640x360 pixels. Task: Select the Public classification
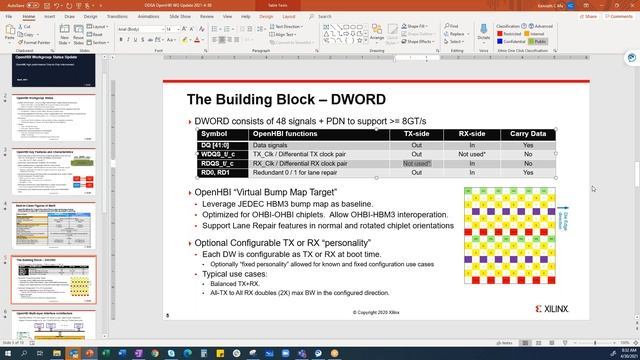(538, 42)
